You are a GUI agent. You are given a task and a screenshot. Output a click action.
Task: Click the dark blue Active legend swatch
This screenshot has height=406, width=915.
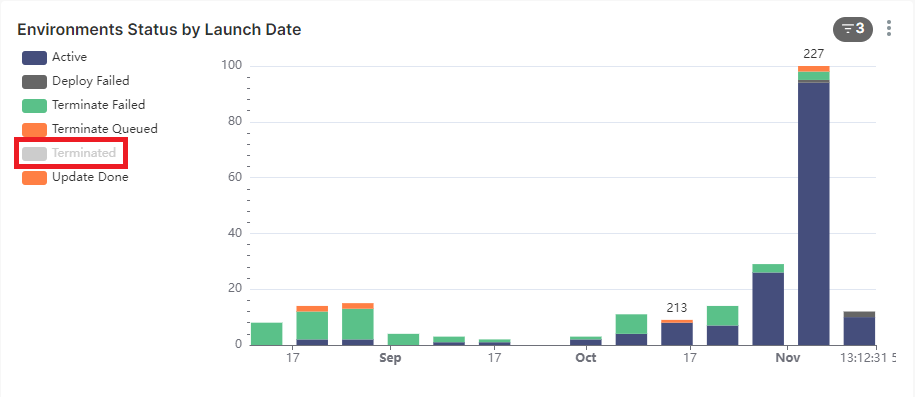pos(34,58)
